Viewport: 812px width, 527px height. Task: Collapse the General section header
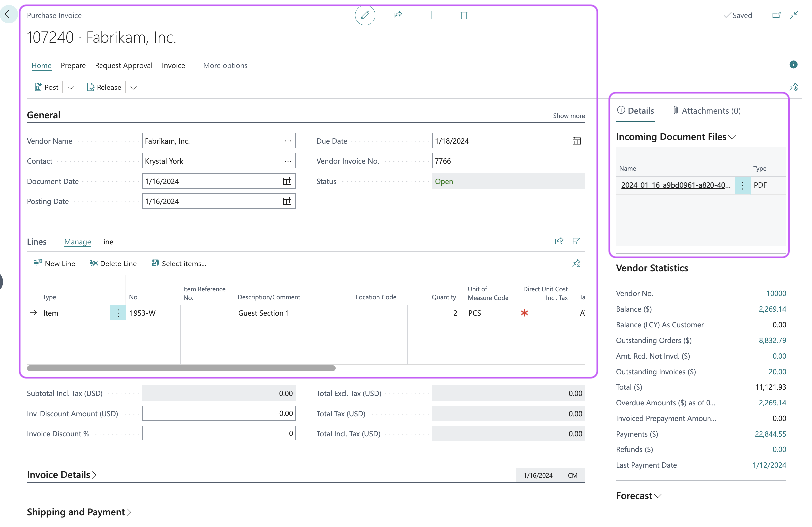pos(44,115)
